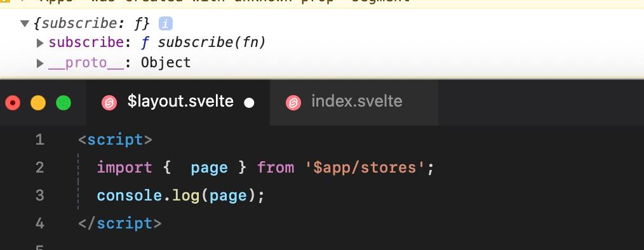
Task: Click 'subscribe(fn)' function value in console
Action: (211, 43)
